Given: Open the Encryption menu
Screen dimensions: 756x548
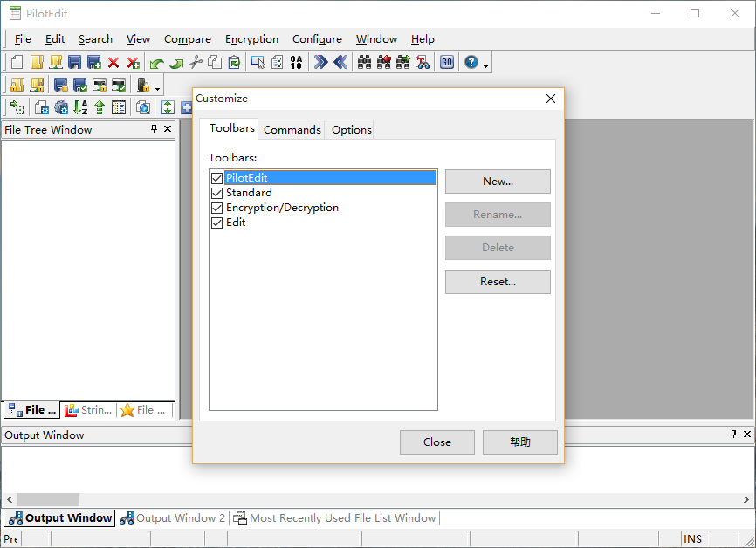Looking at the screenshot, I should (251, 39).
